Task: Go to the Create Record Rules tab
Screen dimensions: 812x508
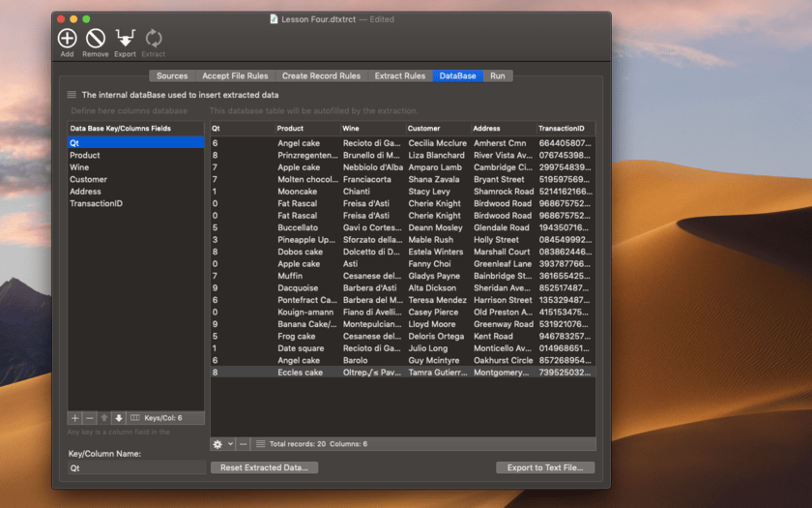Action: (x=321, y=75)
